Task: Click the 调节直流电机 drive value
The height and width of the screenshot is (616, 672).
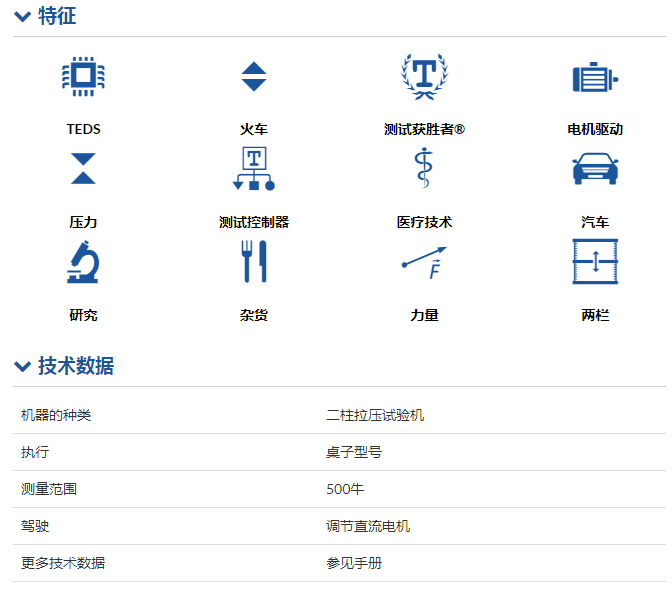Action: pyautogui.click(x=368, y=526)
